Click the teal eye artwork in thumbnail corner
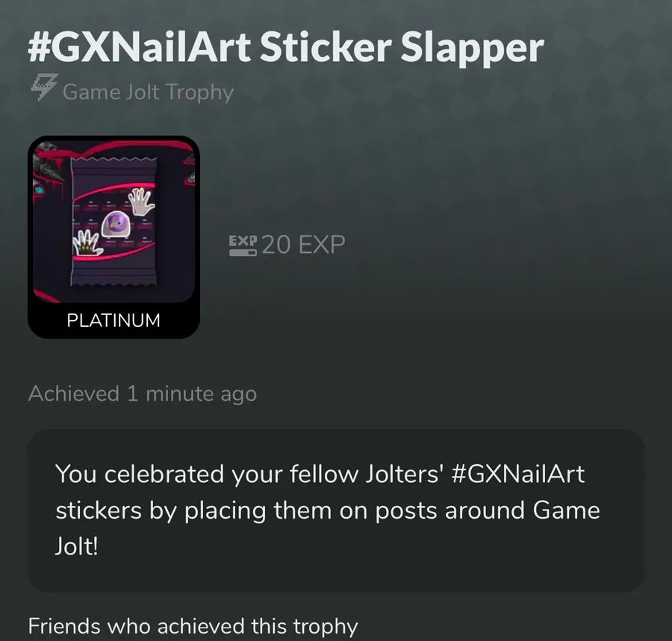672x641 pixels. 40,189
